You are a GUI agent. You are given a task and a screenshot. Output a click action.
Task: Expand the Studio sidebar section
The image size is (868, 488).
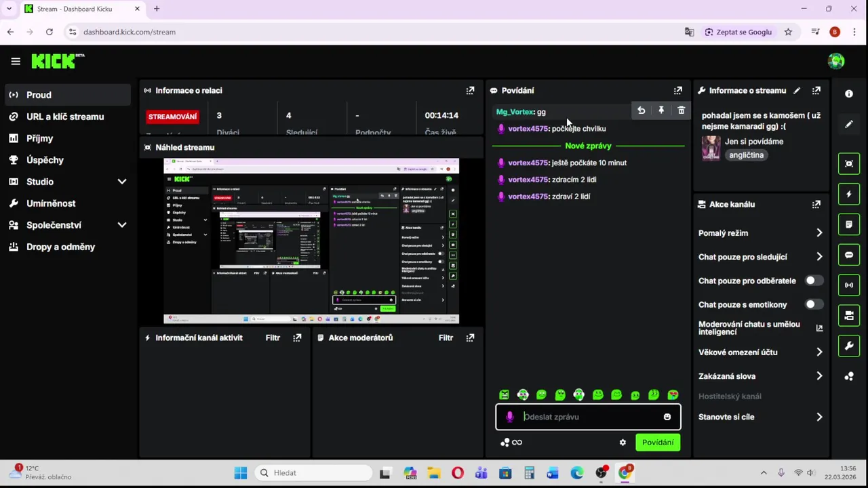pos(122,182)
